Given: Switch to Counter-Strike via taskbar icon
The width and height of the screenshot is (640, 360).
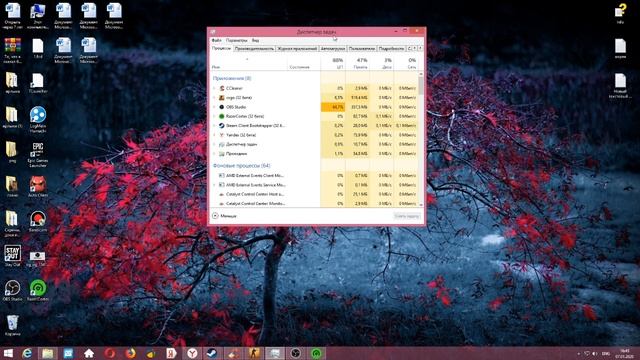Looking at the screenshot, I should point(254,353).
